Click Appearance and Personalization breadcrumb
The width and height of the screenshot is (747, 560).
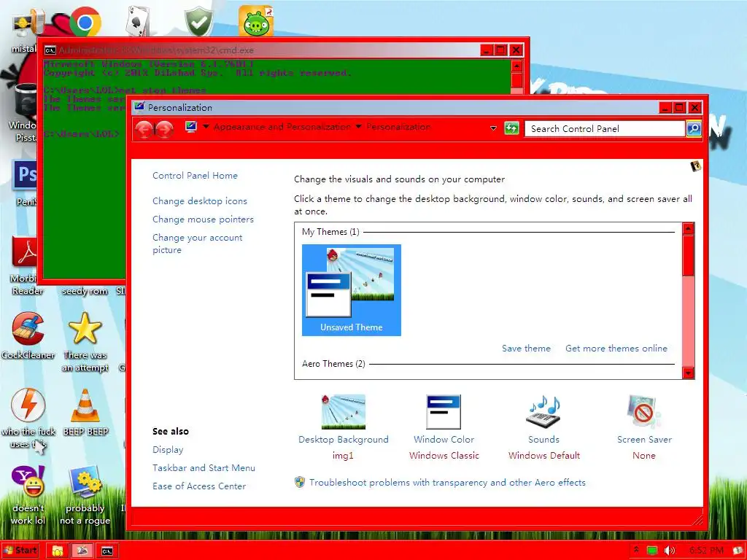click(x=282, y=127)
